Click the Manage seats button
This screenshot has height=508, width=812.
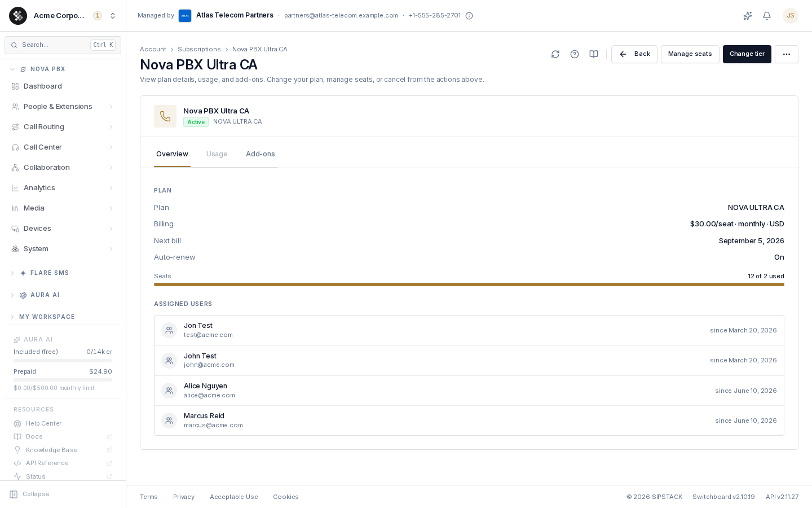pos(690,54)
